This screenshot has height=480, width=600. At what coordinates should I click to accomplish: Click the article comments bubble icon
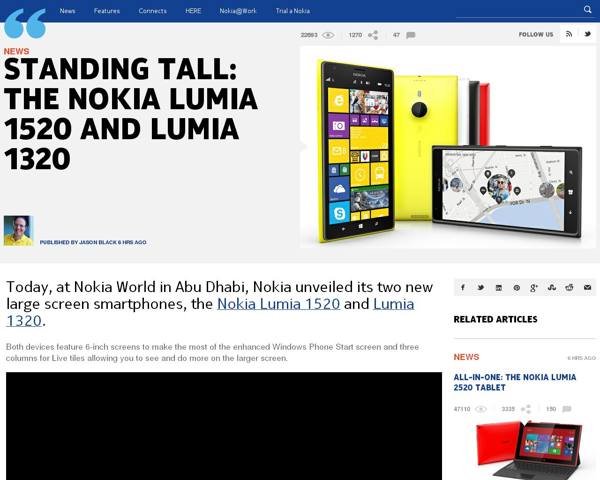[411, 35]
